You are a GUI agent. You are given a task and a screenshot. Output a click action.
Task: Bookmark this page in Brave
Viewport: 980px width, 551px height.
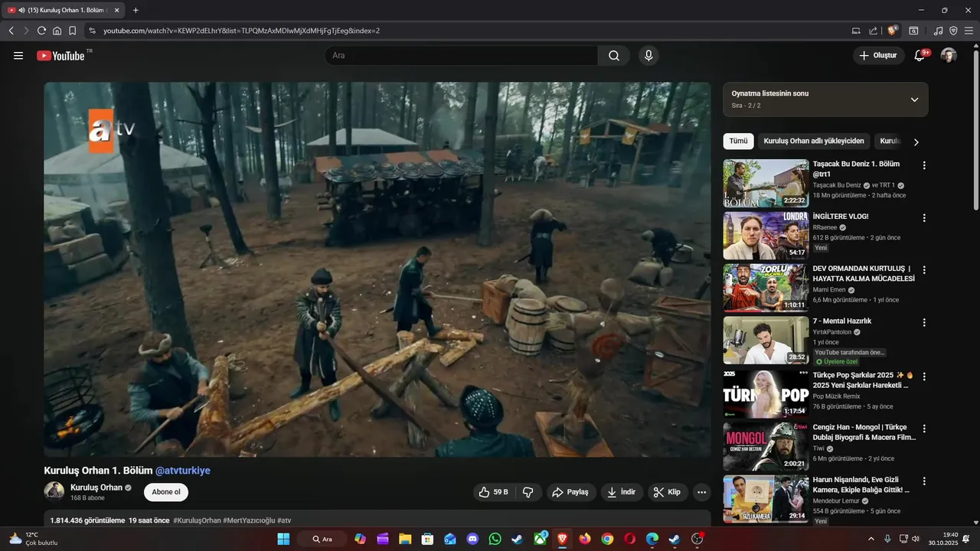point(72,31)
